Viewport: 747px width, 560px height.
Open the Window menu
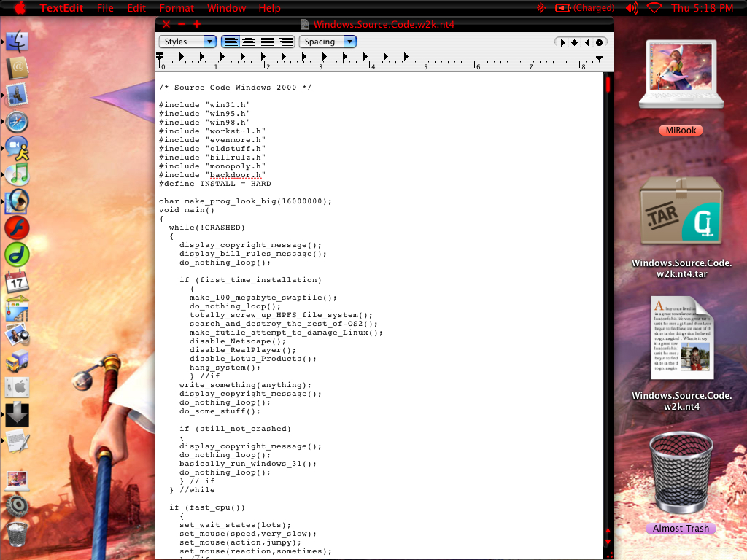click(x=226, y=8)
